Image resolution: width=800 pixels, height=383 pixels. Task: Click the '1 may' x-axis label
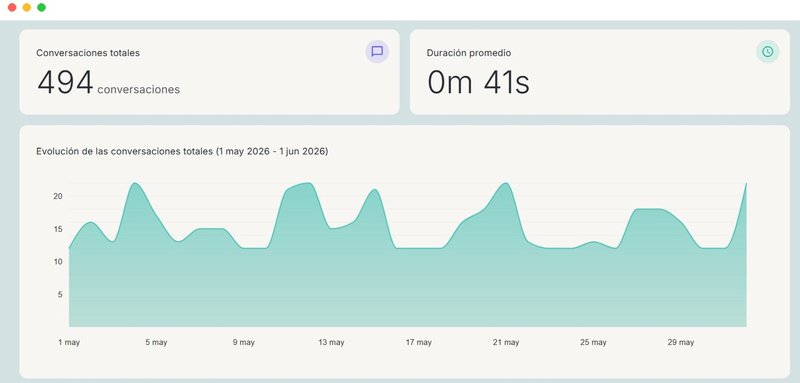pos(69,342)
